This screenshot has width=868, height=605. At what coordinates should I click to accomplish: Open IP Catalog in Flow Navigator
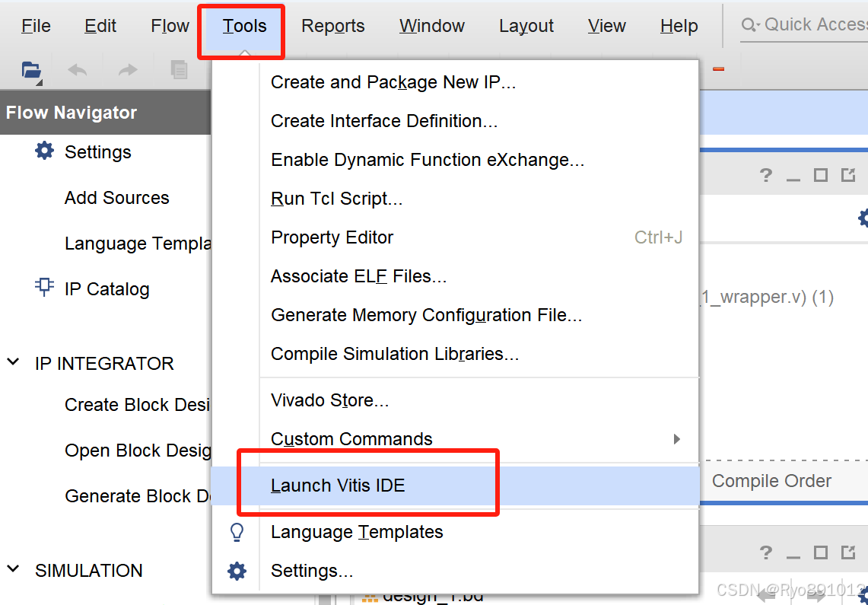[x=107, y=289]
